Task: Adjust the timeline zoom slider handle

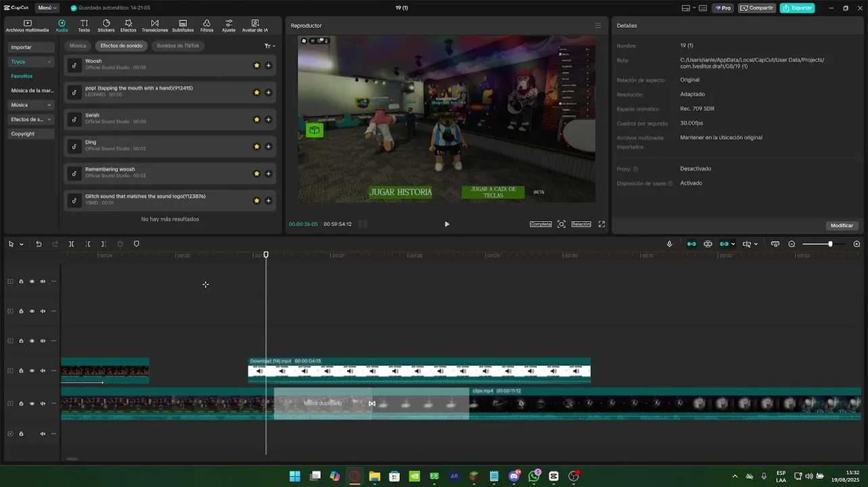Action: (830, 244)
